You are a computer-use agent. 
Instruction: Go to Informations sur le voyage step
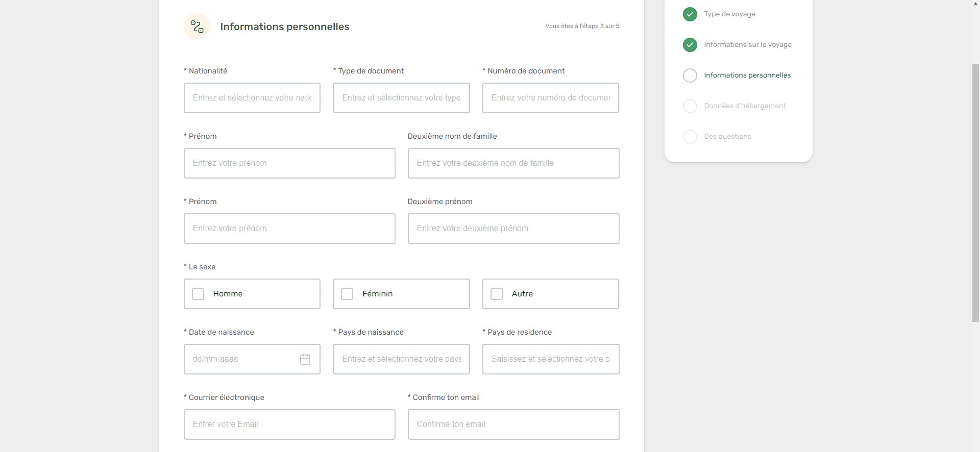pyautogui.click(x=748, y=45)
